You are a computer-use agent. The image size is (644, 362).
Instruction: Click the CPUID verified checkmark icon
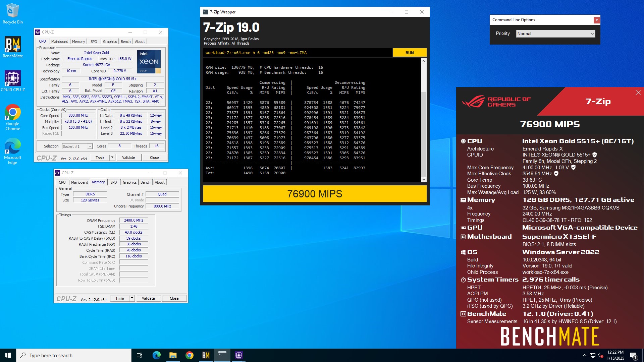point(595,155)
